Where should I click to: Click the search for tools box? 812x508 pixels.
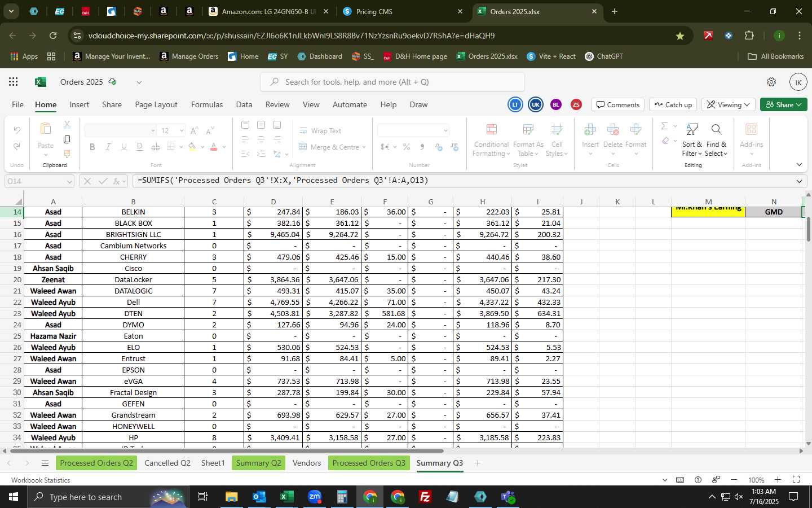pyautogui.click(x=392, y=82)
